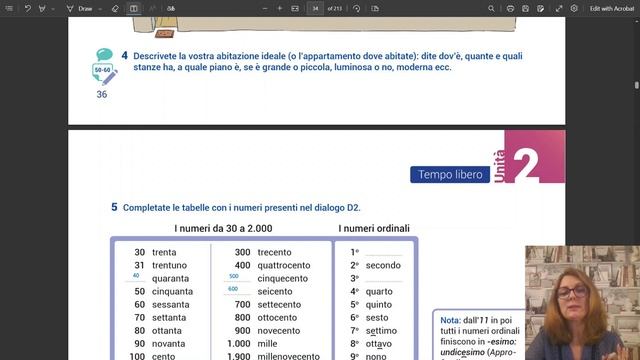Click the 'of 213' page count
640x360 pixels.
coord(335,8)
